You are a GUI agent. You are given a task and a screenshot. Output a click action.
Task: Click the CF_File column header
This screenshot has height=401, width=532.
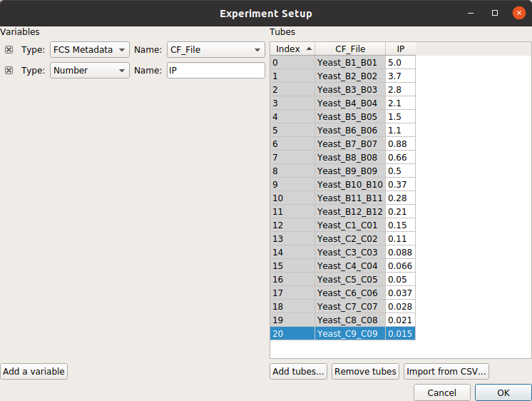[x=350, y=49]
